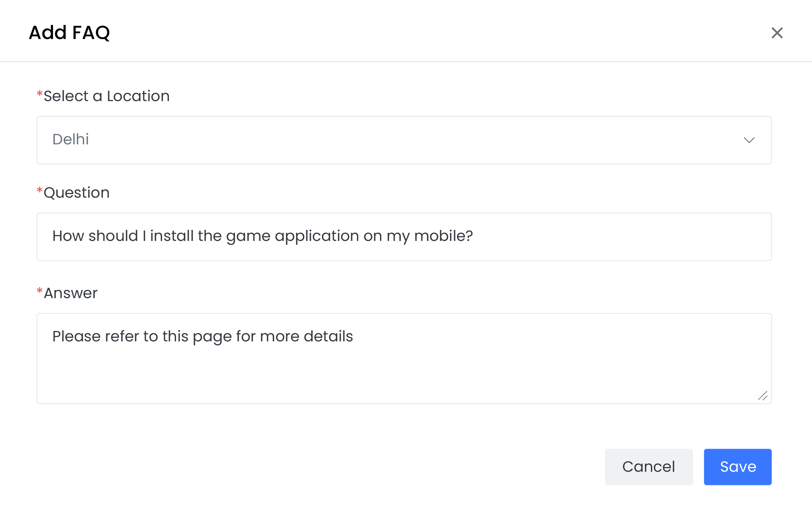The width and height of the screenshot is (812, 515).
Task: Click the word "Please" in the Answer text
Action: [x=77, y=336]
